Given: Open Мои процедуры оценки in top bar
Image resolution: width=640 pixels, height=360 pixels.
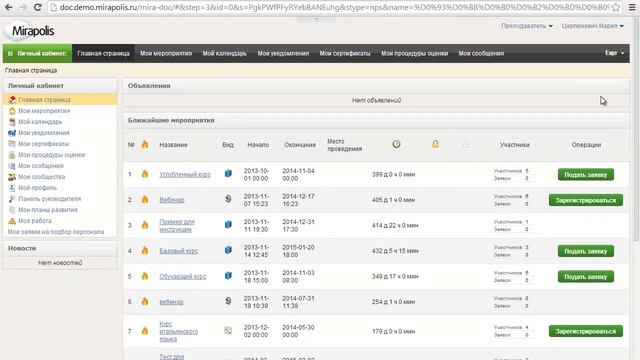Looking at the screenshot, I should (414, 53).
